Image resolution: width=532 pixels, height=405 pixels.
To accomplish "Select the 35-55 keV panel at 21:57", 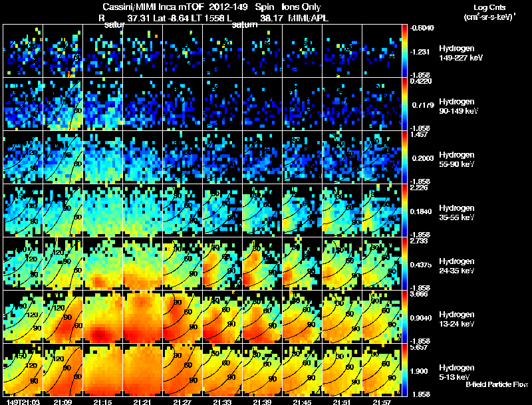I will 382,210.
